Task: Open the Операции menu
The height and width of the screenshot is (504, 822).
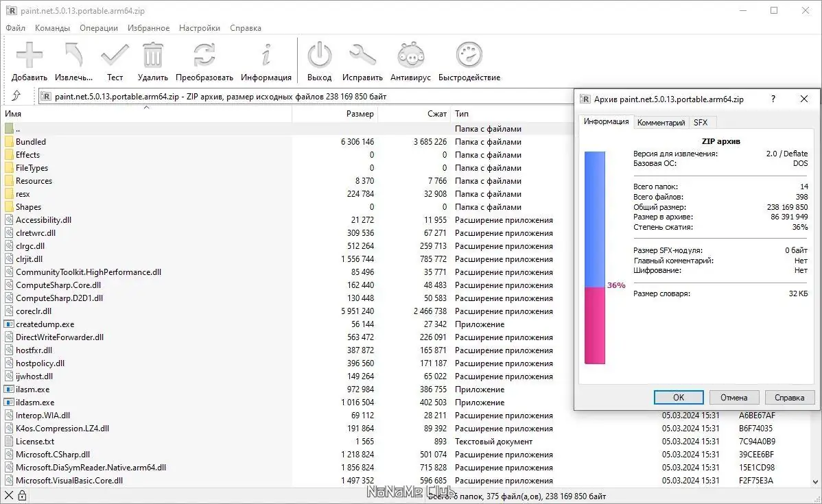Action: [98, 28]
